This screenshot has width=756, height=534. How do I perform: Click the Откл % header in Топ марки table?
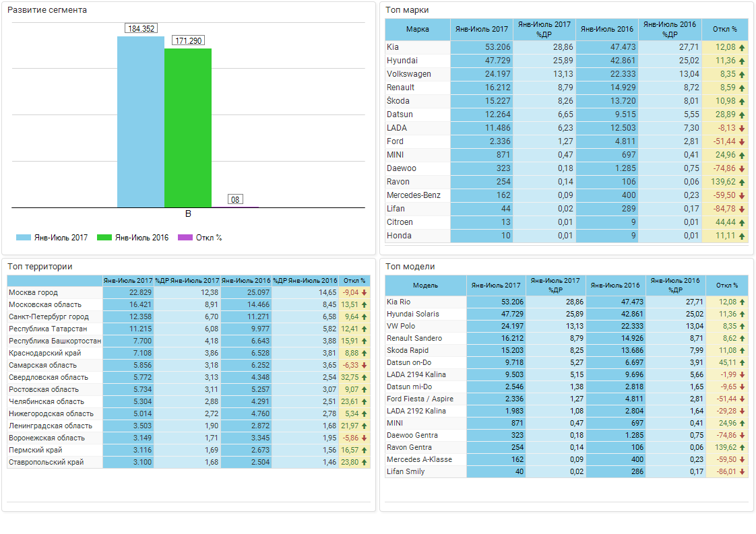coord(724,30)
